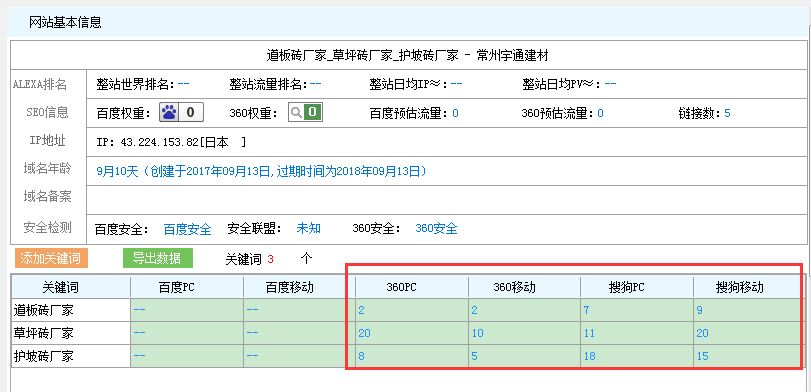
Task: Click 360PC rank 2 for 道板砖厂家
Action: coord(361,310)
